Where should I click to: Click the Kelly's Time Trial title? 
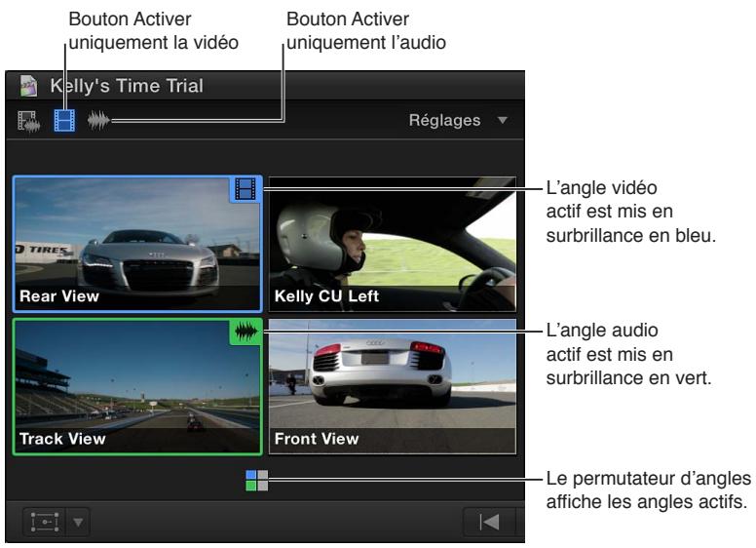point(127,86)
